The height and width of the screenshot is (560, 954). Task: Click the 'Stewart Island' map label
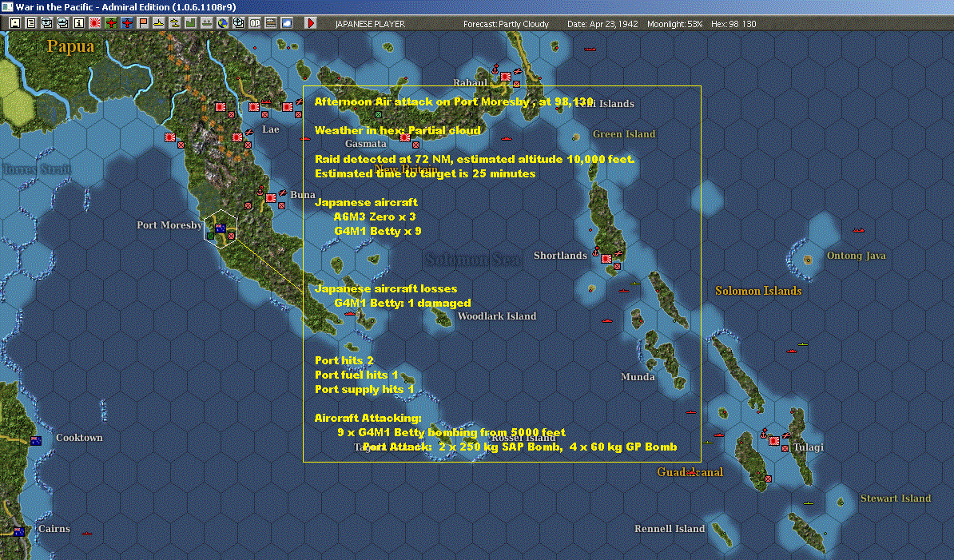[x=896, y=498]
